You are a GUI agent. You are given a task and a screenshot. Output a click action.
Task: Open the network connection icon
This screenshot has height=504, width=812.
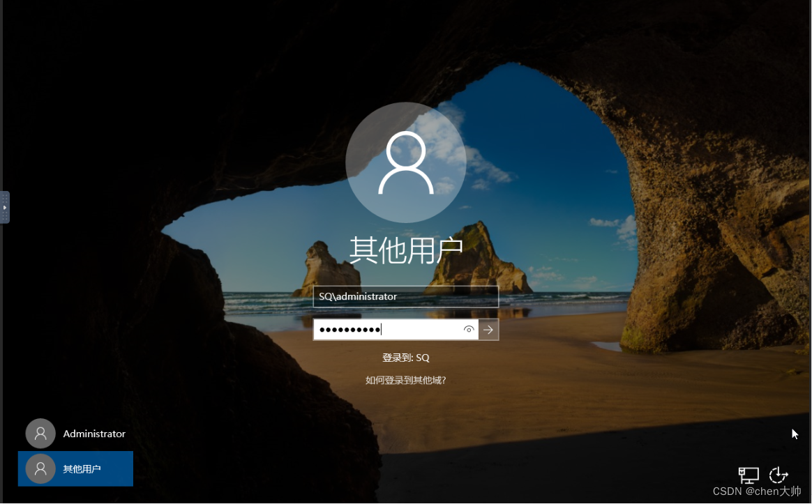(x=749, y=475)
